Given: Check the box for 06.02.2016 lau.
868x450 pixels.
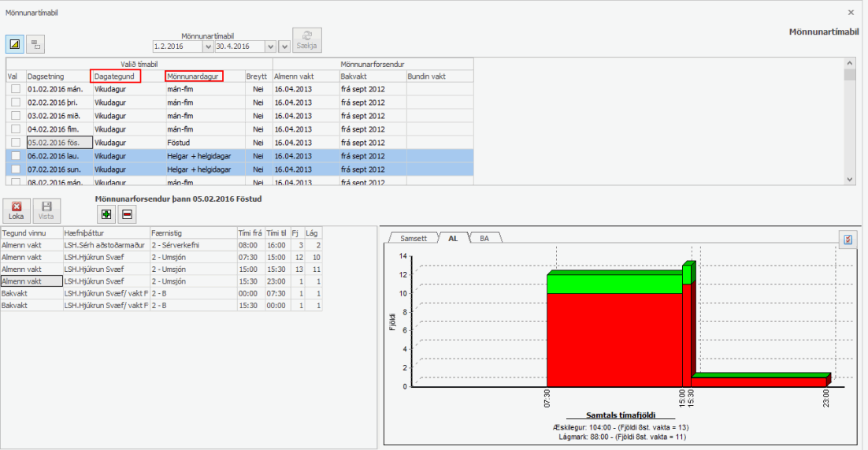Looking at the screenshot, I should pos(16,156).
